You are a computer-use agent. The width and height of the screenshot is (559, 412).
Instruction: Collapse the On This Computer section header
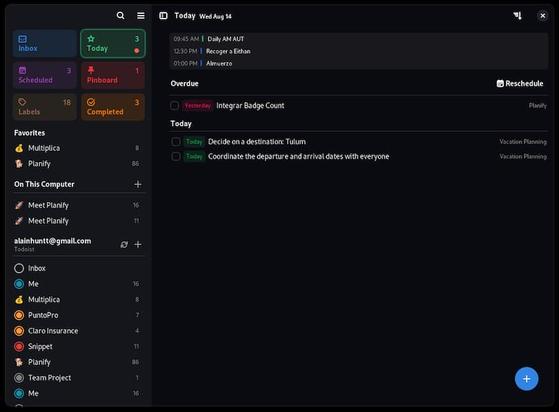pyautogui.click(x=44, y=184)
